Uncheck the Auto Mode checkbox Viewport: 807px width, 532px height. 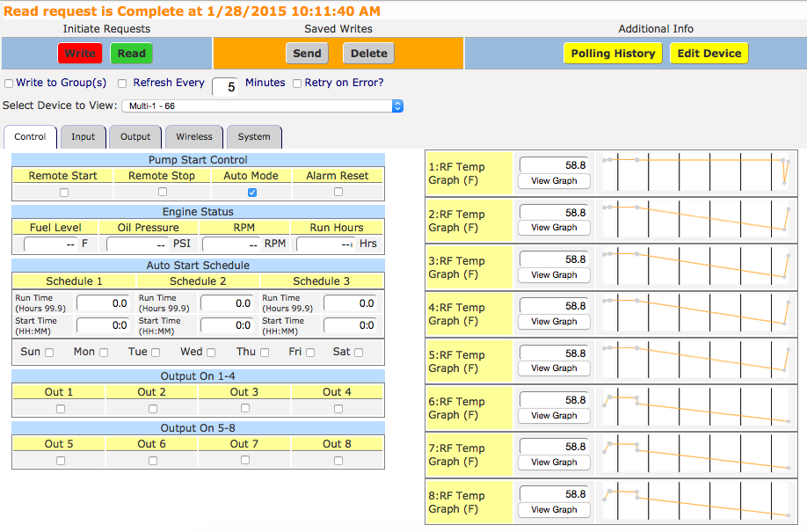[x=252, y=192]
